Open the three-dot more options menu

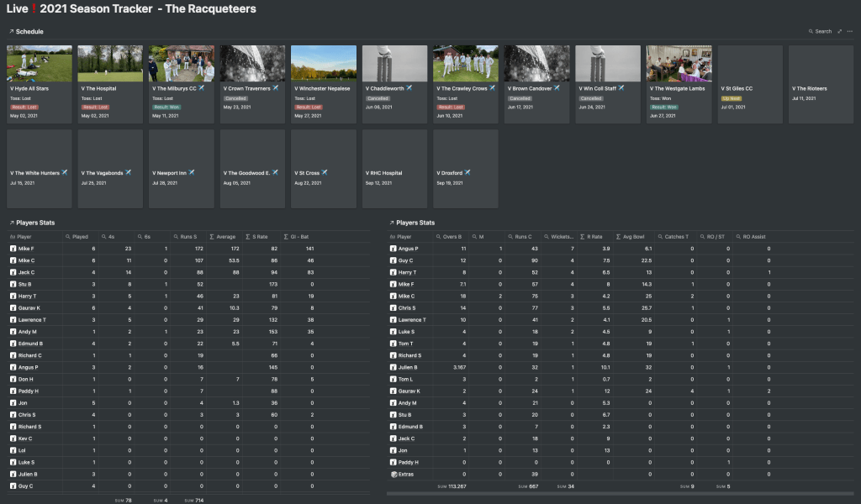850,32
